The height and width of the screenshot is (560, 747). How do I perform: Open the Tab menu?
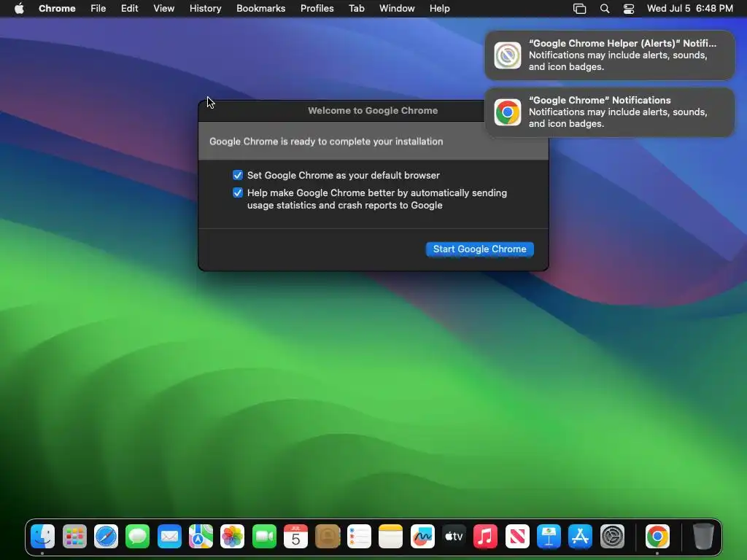tap(356, 9)
